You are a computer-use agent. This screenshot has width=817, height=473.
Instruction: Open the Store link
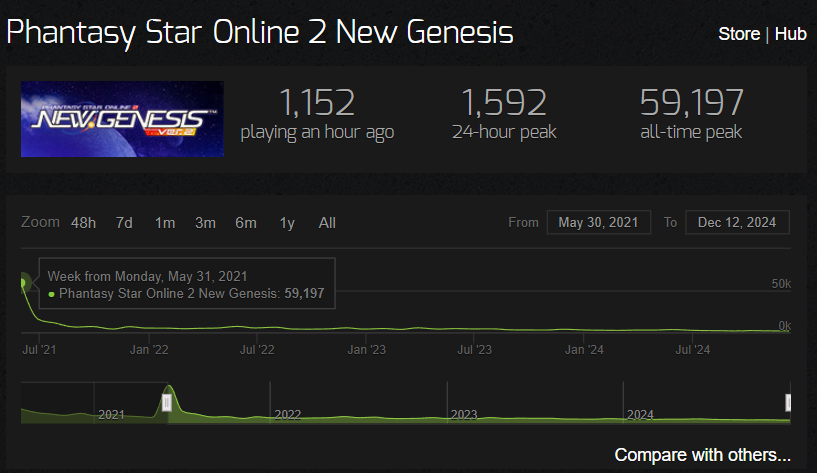(739, 34)
